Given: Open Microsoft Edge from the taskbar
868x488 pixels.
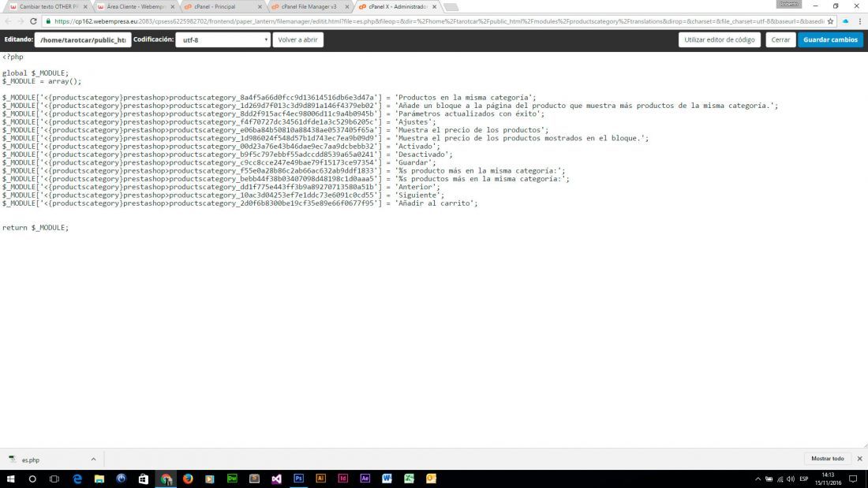Looking at the screenshot, I should click(77, 479).
